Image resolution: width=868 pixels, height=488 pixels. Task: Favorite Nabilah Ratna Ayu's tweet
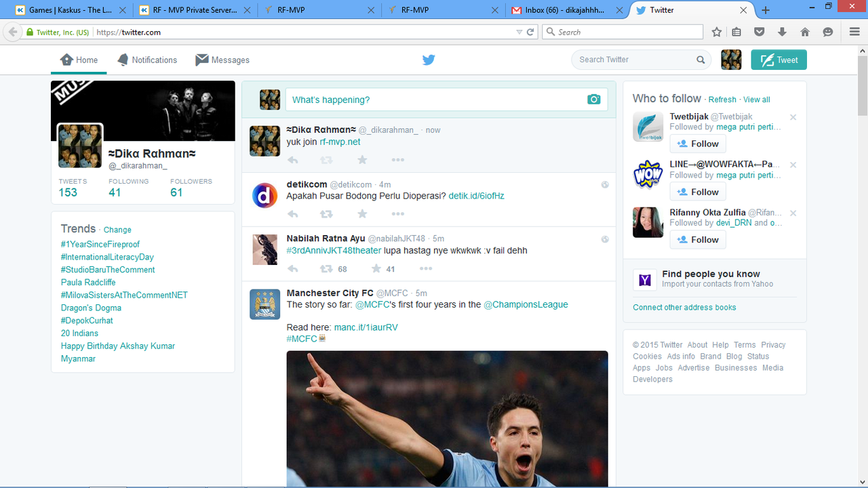[x=376, y=269]
